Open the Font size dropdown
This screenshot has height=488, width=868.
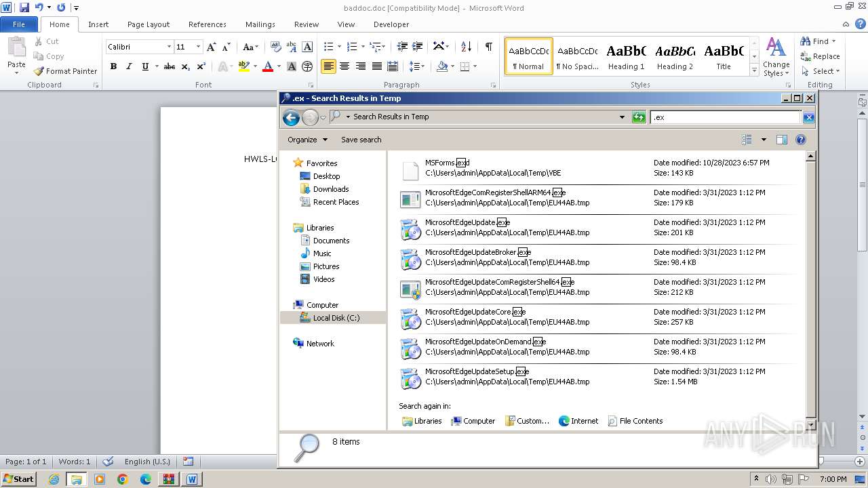click(198, 47)
